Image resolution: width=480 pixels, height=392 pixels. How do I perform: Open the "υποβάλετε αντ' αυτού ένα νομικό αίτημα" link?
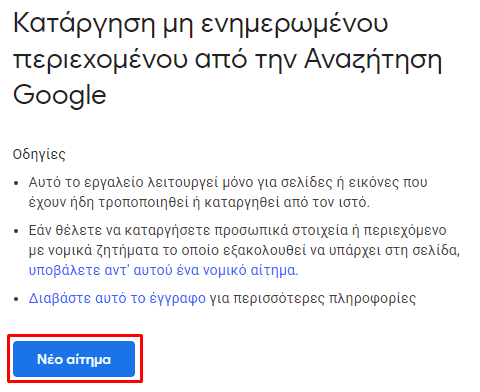(x=163, y=270)
